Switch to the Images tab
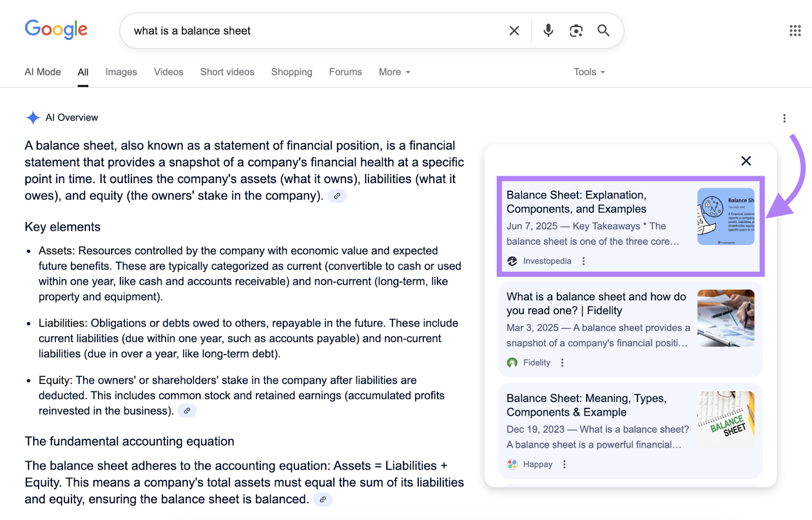This screenshot has width=812, height=520. tap(121, 72)
